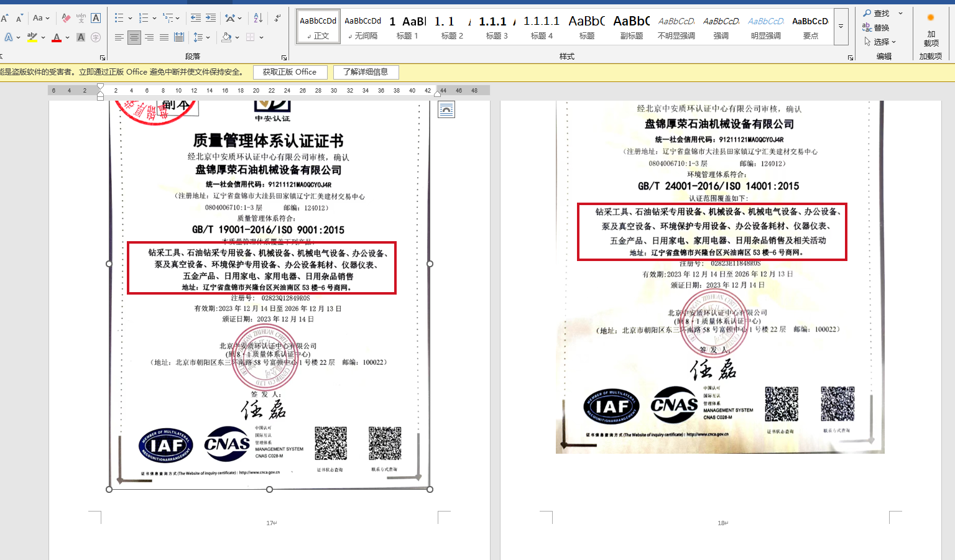
Task: Apply multilevel list formatting
Action: 168,18
